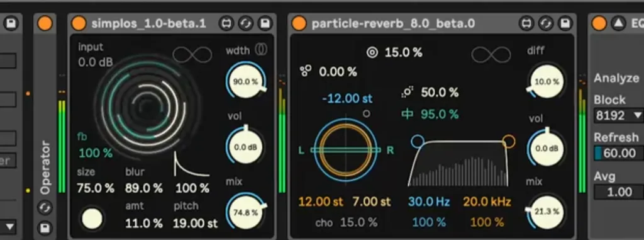Click simplos decay curve graphic

pyautogui.click(x=192, y=164)
